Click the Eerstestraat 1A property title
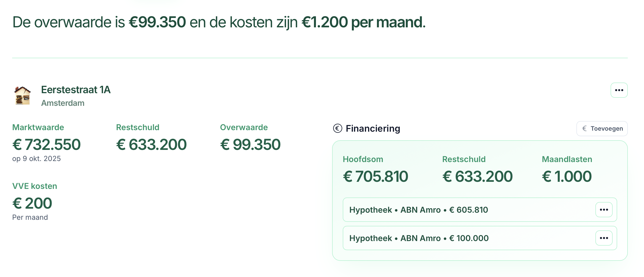 click(x=76, y=90)
